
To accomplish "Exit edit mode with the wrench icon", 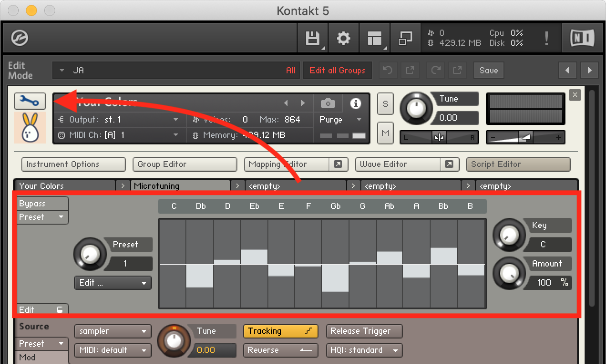I will 30,101.
